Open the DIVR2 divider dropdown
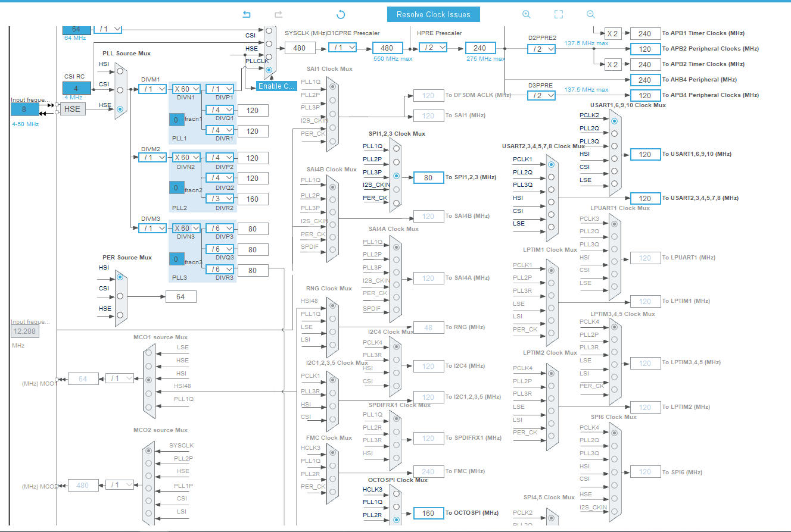The image size is (791, 532). pyautogui.click(x=219, y=199)
